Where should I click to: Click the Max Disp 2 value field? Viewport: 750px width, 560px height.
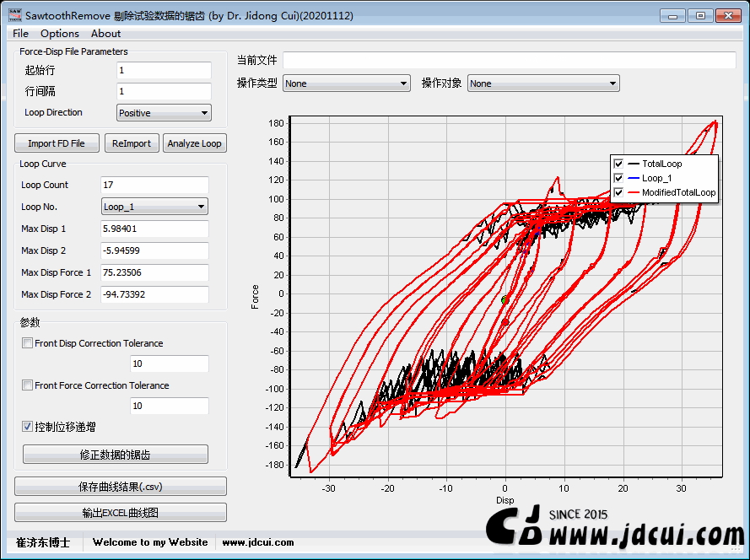[154, 250]
